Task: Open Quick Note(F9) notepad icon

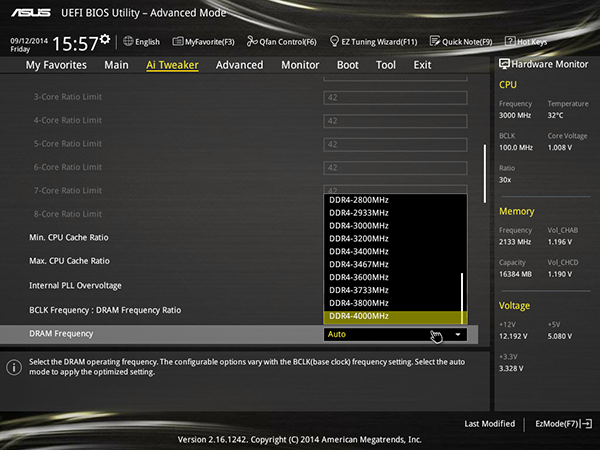Action: click(435, 41)
